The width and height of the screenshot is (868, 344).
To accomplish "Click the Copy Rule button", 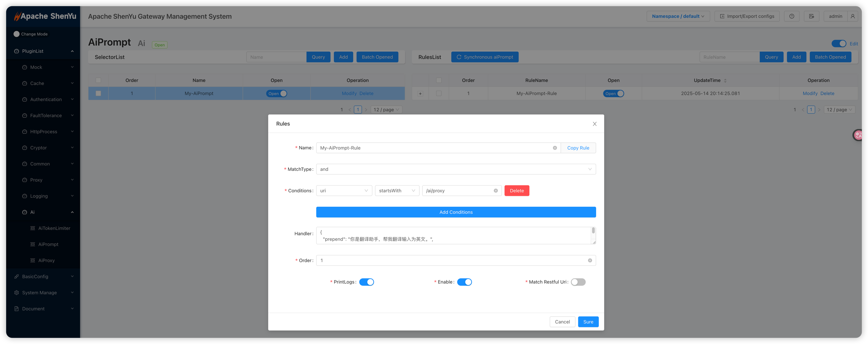I will [x=578, y=148].
